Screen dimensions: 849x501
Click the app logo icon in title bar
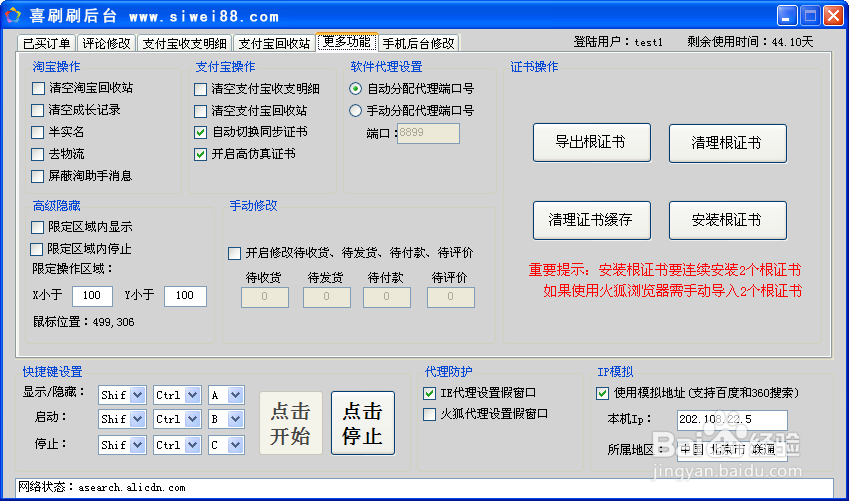click(x=13, y=15)
